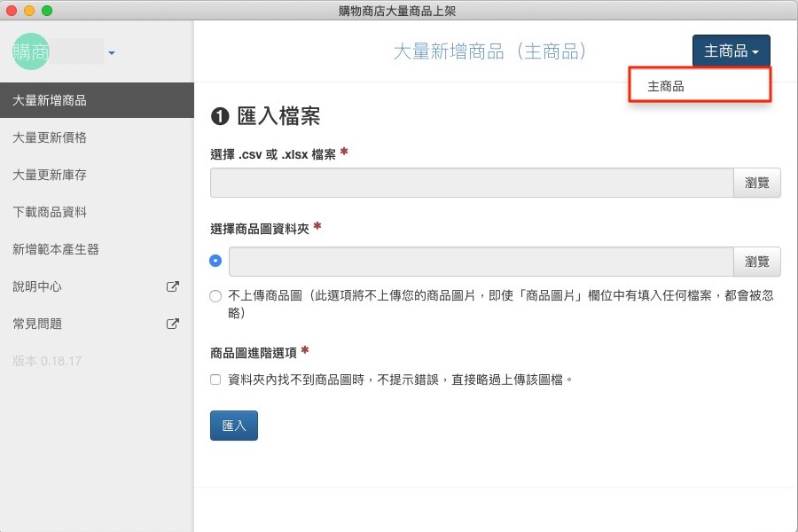Click external link icon beside 說明中心
Image resolution: width=798 pixels, height=532 pixels.
[x=173, y=286]
